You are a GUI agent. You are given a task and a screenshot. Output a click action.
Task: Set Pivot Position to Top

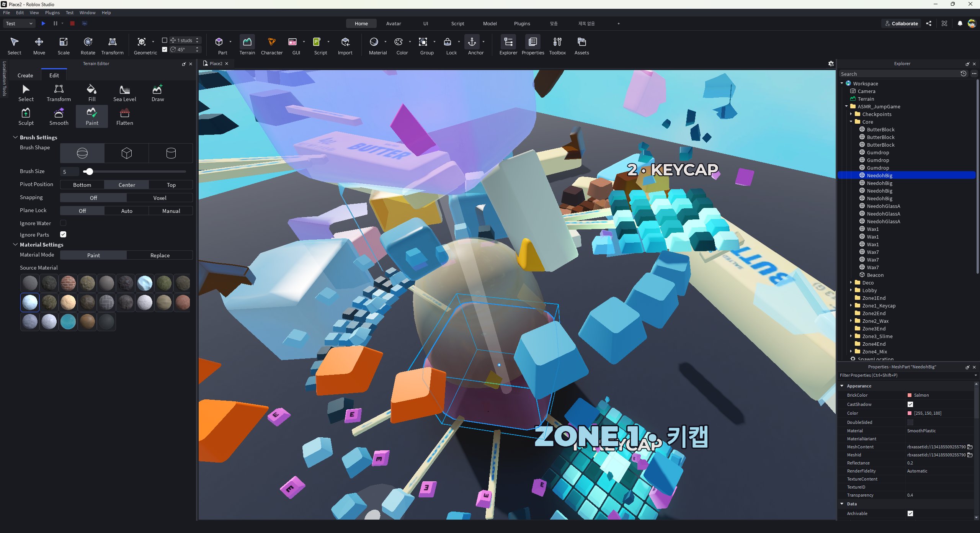[171, 185]
